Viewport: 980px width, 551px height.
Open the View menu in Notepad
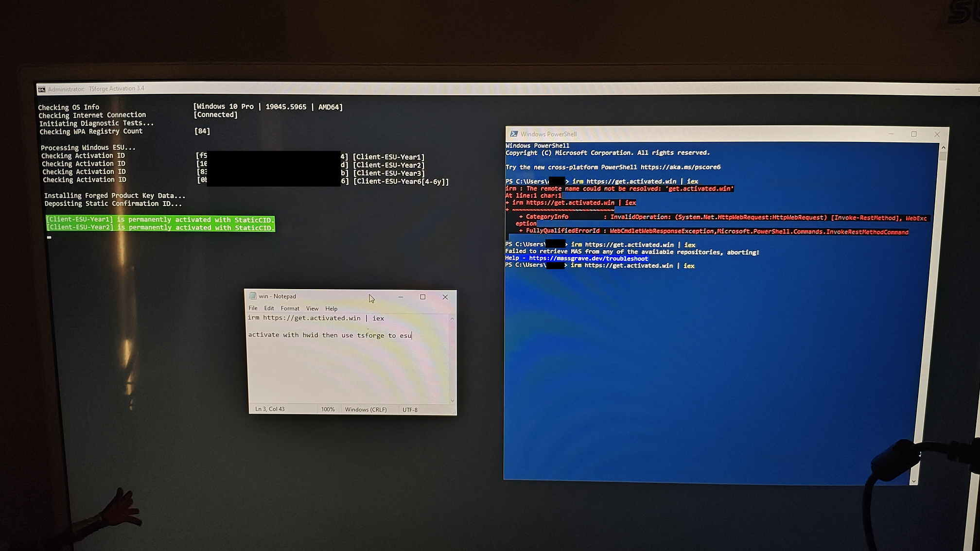pyautogui.click(x=312, y=308)
